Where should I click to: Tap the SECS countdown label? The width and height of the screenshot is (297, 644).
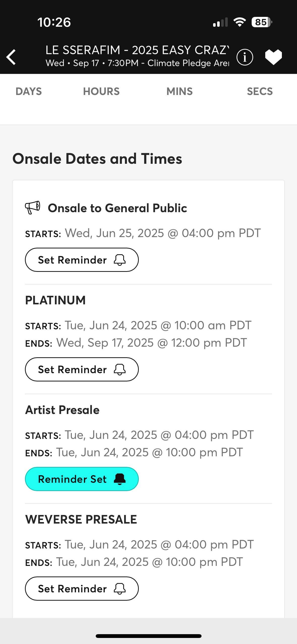(x=260, y=91)
